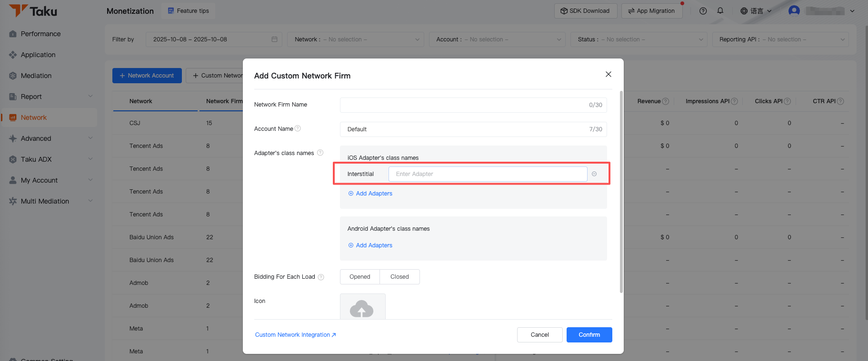
Task: Click the icon upload cloud thumbnail
Action: pyautogui.click(x=362, y=308)
